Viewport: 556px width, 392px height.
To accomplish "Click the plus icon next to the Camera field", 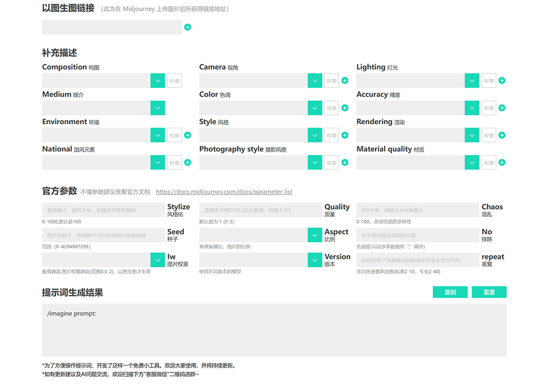I will point(345,80).
